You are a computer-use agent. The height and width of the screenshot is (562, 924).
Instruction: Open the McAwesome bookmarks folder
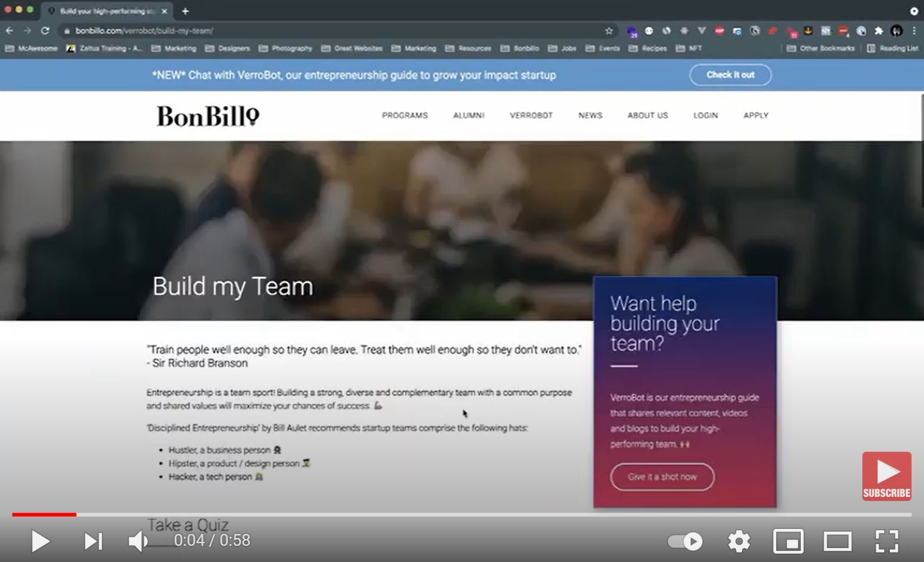click(x=31, y=48)
